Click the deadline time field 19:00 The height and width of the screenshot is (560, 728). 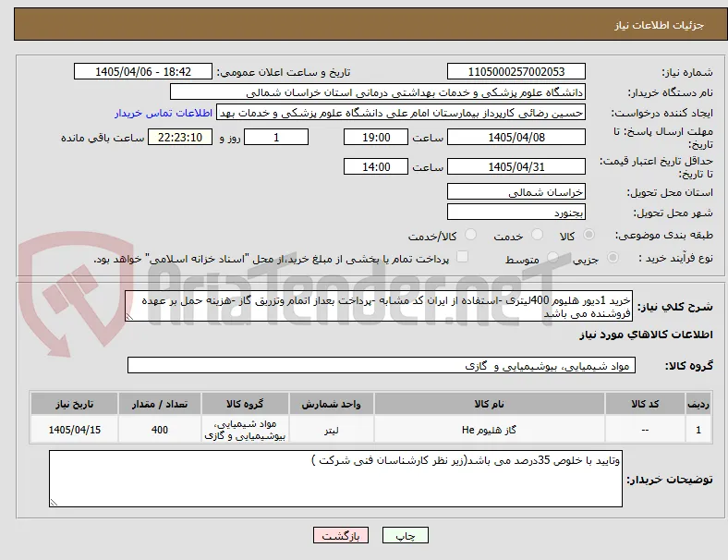[376, 137]
